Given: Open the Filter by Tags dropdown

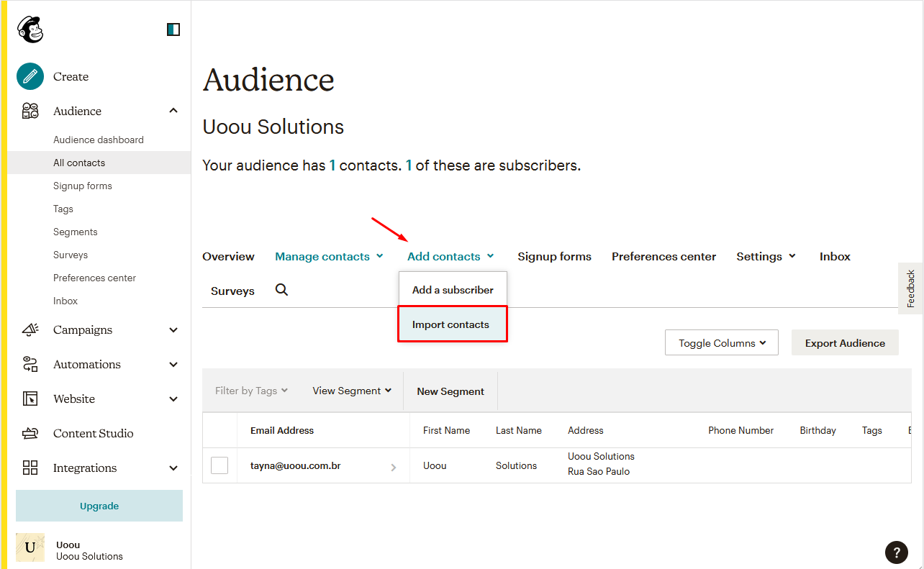Looking at the screenshot, I should pos(251,391).
